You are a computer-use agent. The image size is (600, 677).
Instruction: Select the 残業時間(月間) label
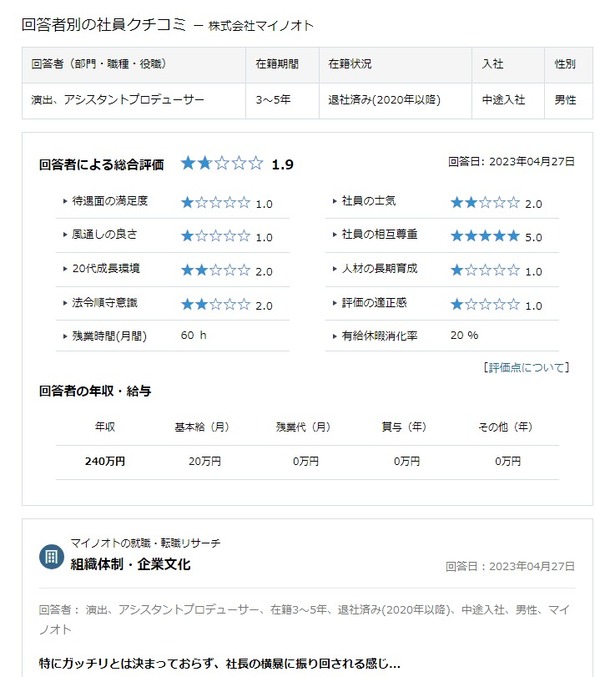109,336
